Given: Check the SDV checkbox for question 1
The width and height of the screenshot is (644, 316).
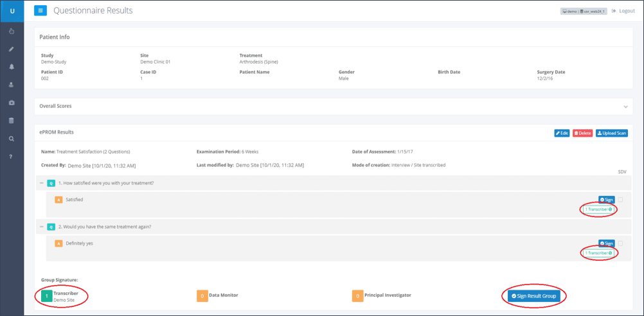Looking at the screenshot, I should [621, 200].
